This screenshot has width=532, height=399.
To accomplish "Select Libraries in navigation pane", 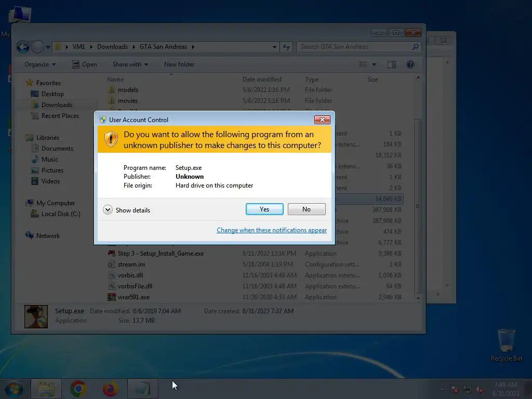I will (43, 137).
